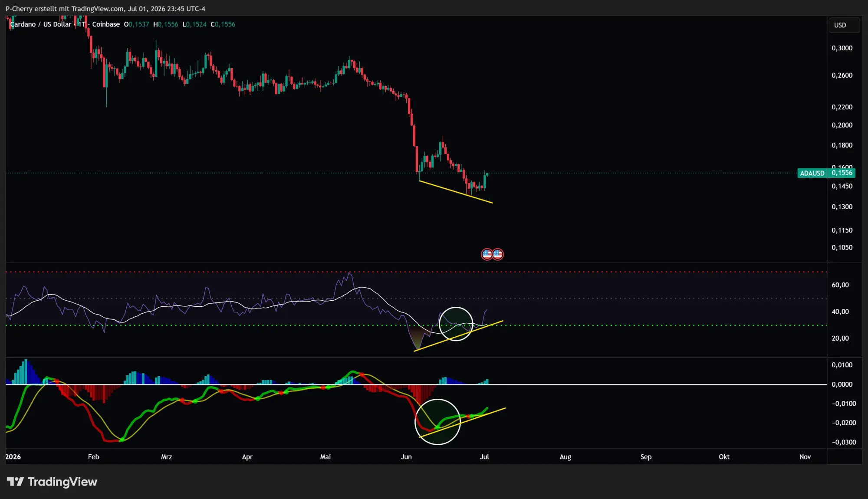Screen dimensions: 868x499
Task: Click the high value H0,1556
Action: 166,24
